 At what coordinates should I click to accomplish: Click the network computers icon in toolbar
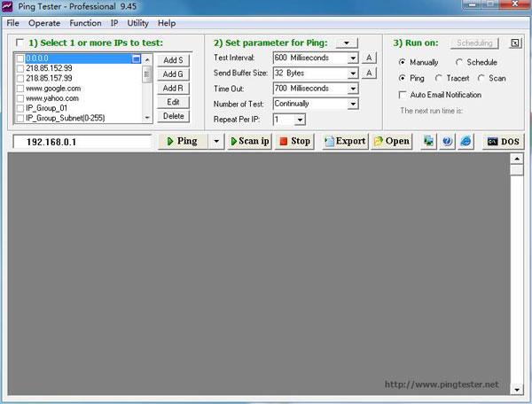428,141
